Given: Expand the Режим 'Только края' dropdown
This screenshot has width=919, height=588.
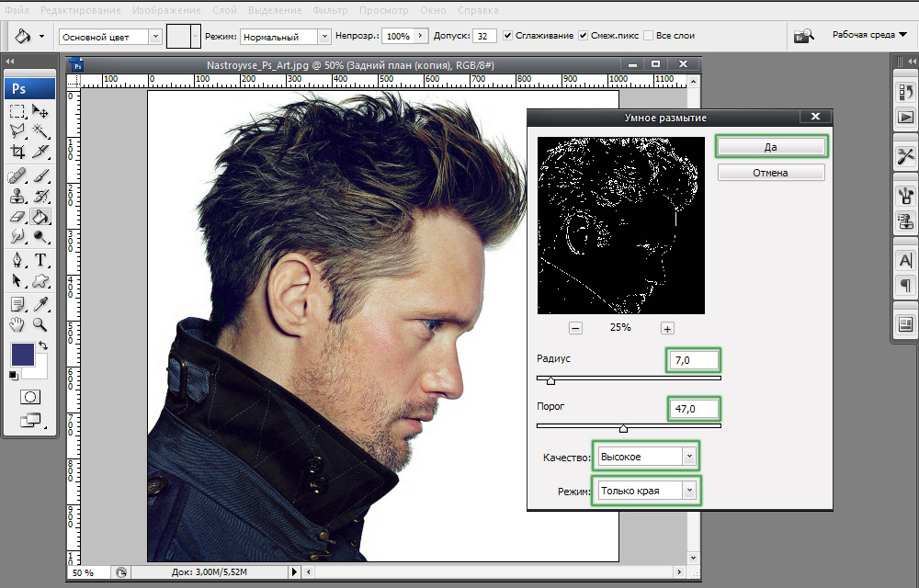Looking at the screenshot, I should point(646,491).
